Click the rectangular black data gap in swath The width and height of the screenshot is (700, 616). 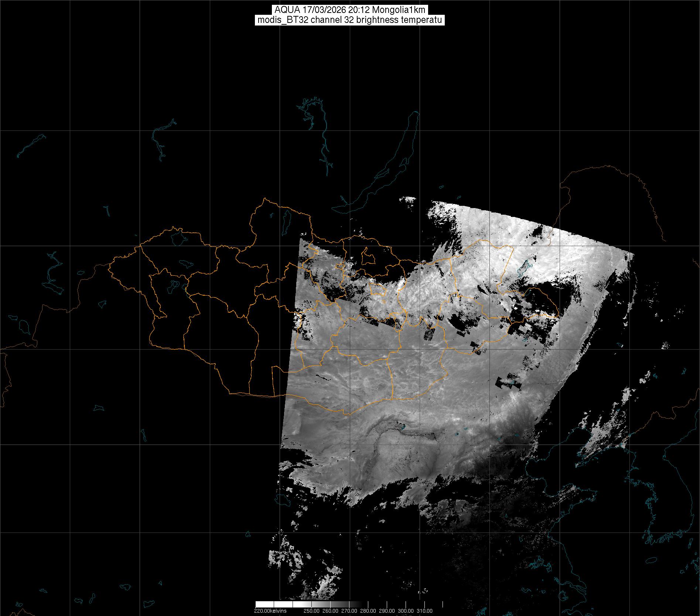pos(508,384)
